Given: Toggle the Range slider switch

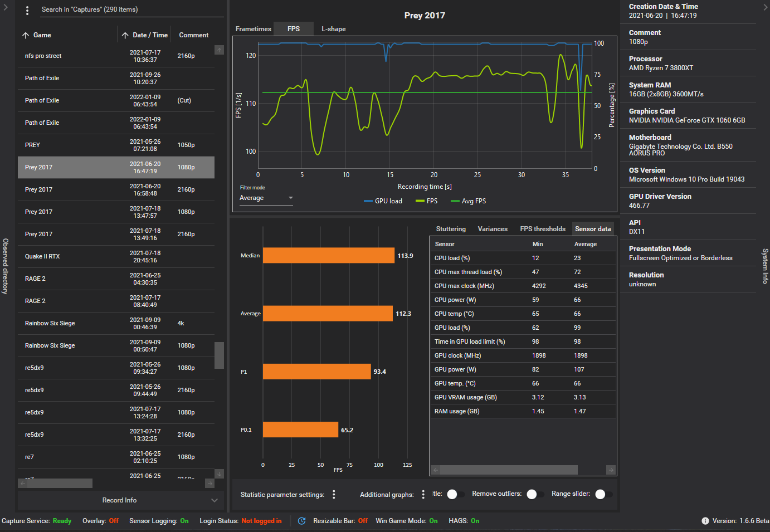Looking at the screenshot, I should (x=603, y=494).
